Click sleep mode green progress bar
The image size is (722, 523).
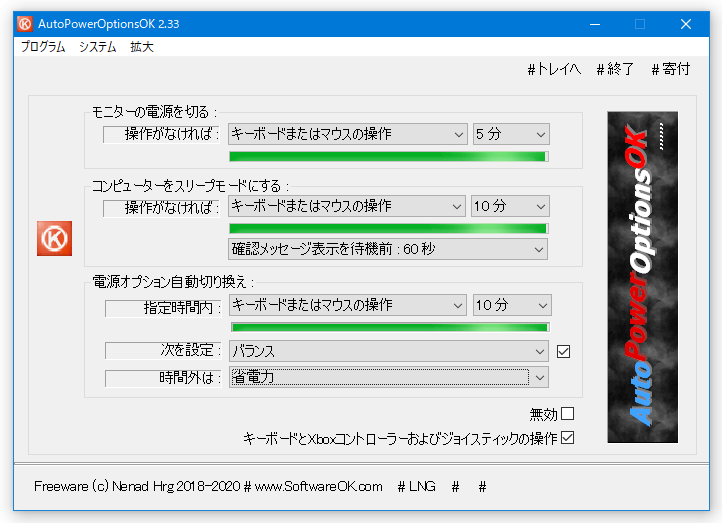click(x=389, y=228)
